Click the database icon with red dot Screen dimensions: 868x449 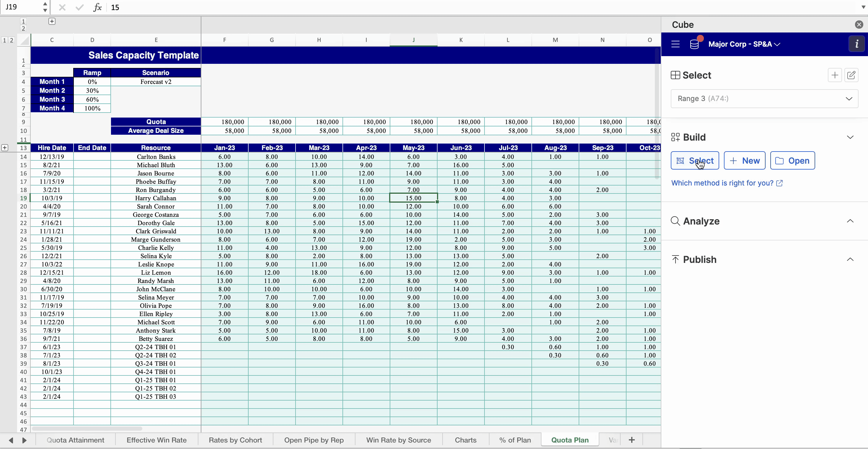pos(695,43)
